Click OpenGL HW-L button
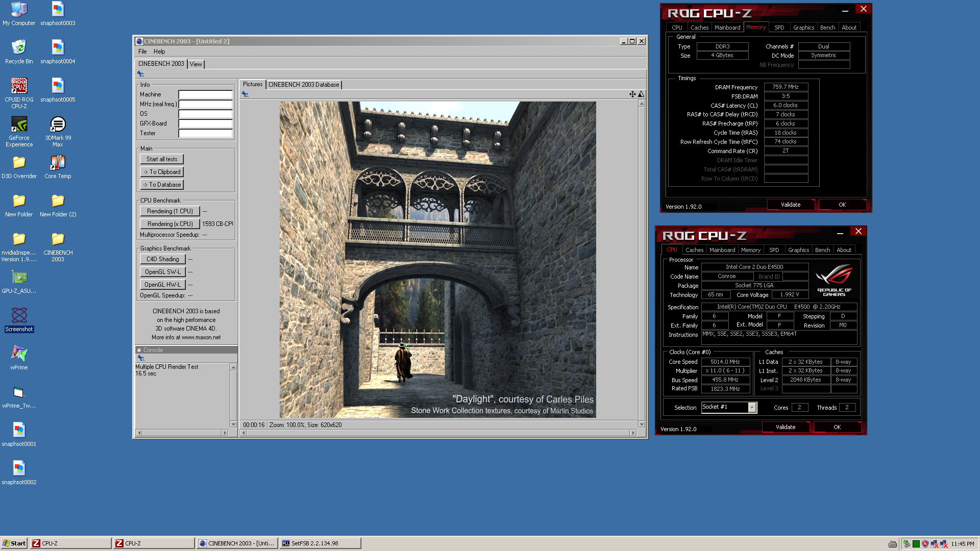Image resolution: width=980 pixels, height=551 pixels. tap(162, 285)
